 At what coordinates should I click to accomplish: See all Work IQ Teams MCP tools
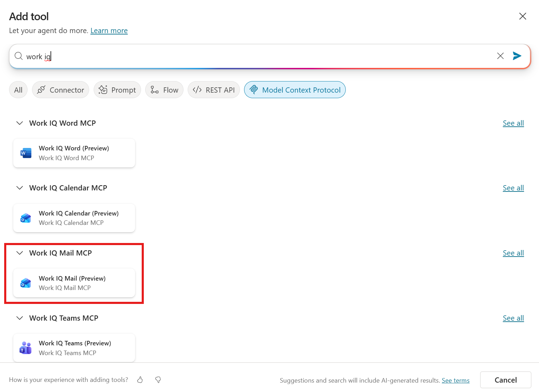tap(513, 318)
